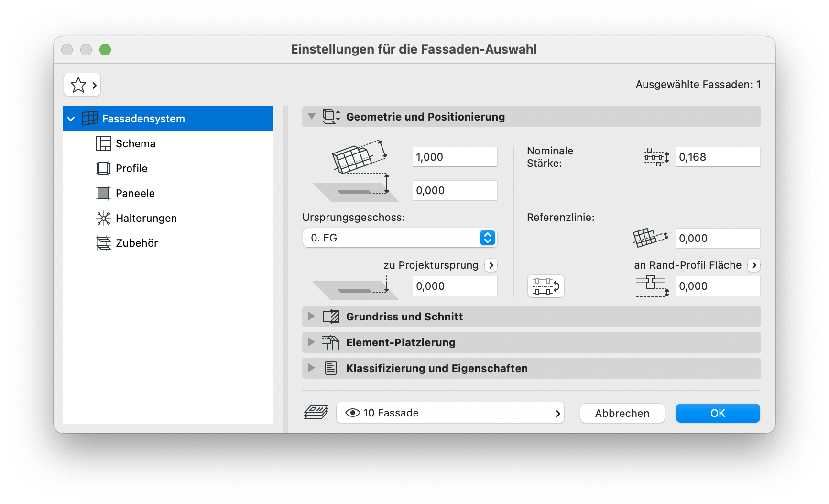Edit the Nominale Stärke field 0,168
The width and height of the screenshot is (829, 504).
tap(718, 157)
